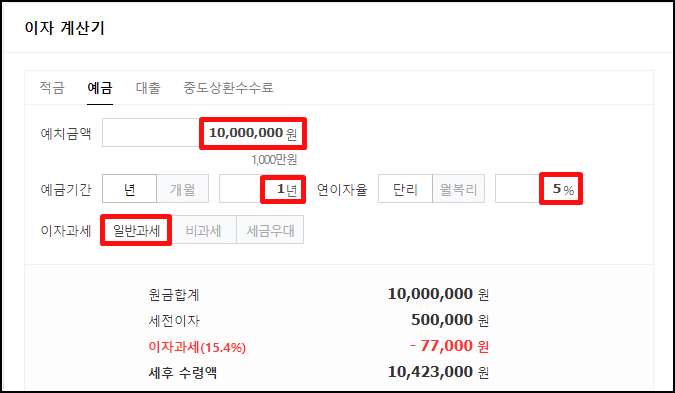
Task: Select 일반과세 tax option
Action: 136,230
